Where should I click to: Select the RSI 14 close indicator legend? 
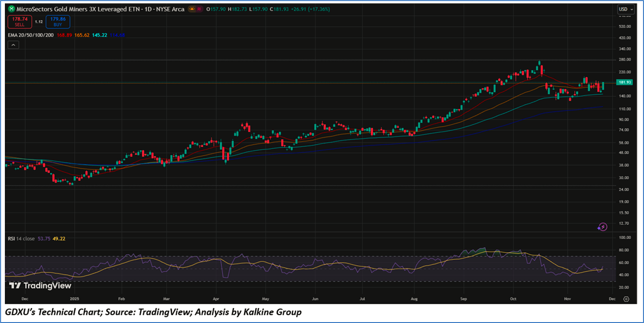point(21,239)
